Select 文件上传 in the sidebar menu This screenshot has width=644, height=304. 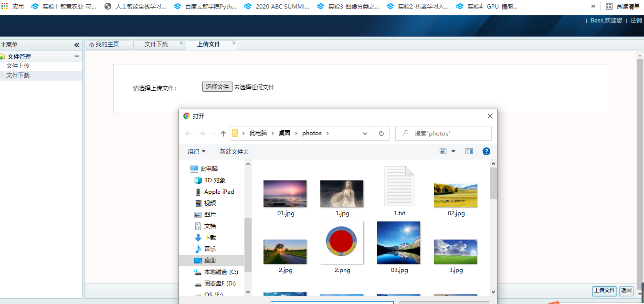(x=18, y=66)
